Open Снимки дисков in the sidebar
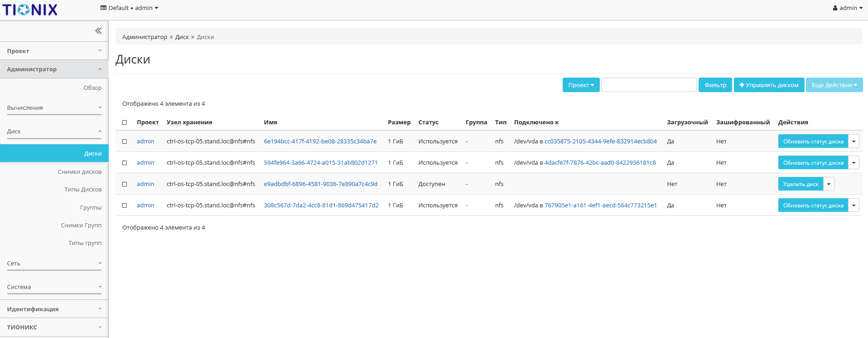Image resolution: width=868 pixels, height=338 pixels. click(x=80, y=171)
